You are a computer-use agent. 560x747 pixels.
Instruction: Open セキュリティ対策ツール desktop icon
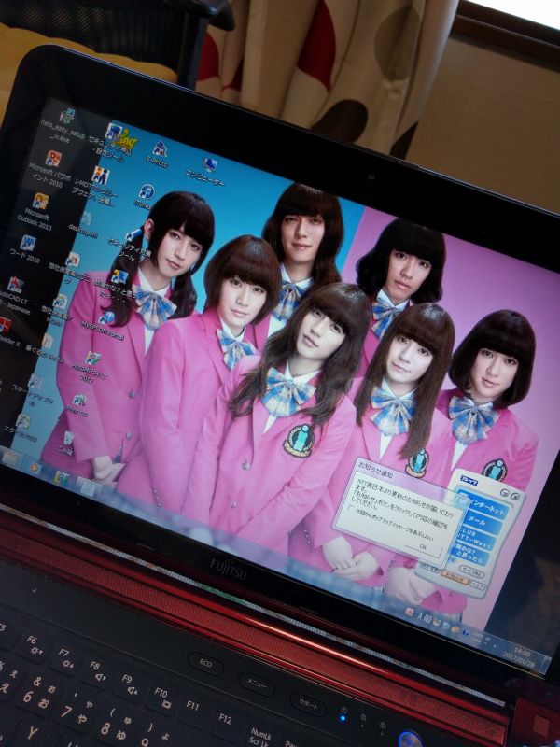tap(129, 244)
